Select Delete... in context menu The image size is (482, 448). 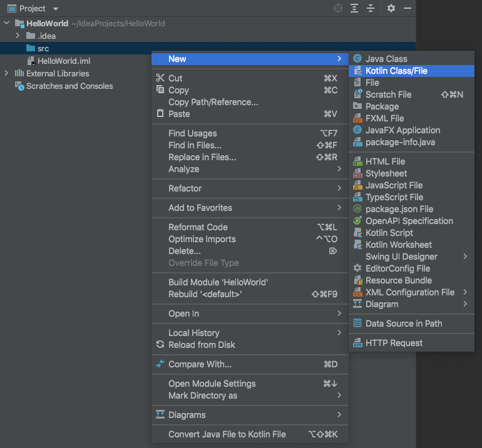(x=250, y=251)
